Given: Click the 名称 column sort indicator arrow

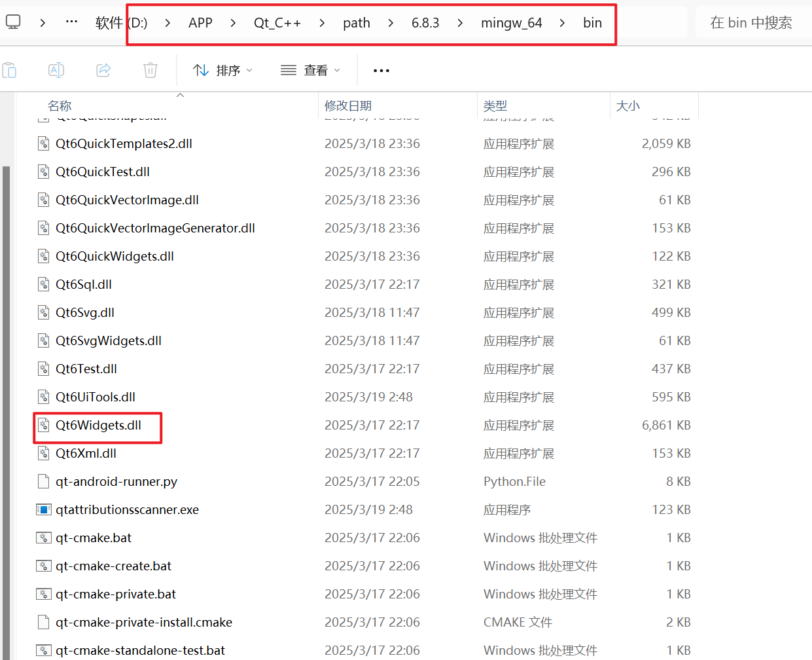Looking at the screenshot, I should point(181,95).
